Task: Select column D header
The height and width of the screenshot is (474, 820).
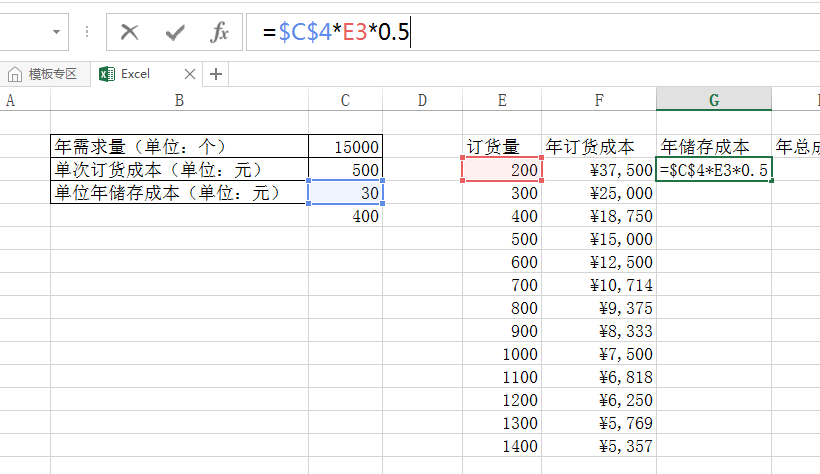Action: pos(423,100)
